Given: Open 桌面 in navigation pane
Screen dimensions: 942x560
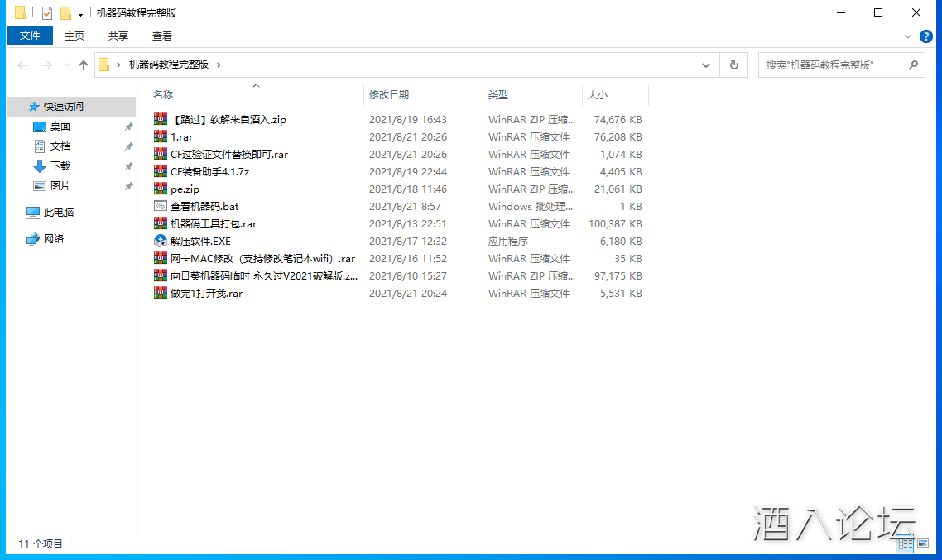Looking at the screenshot, I should 60,126.
